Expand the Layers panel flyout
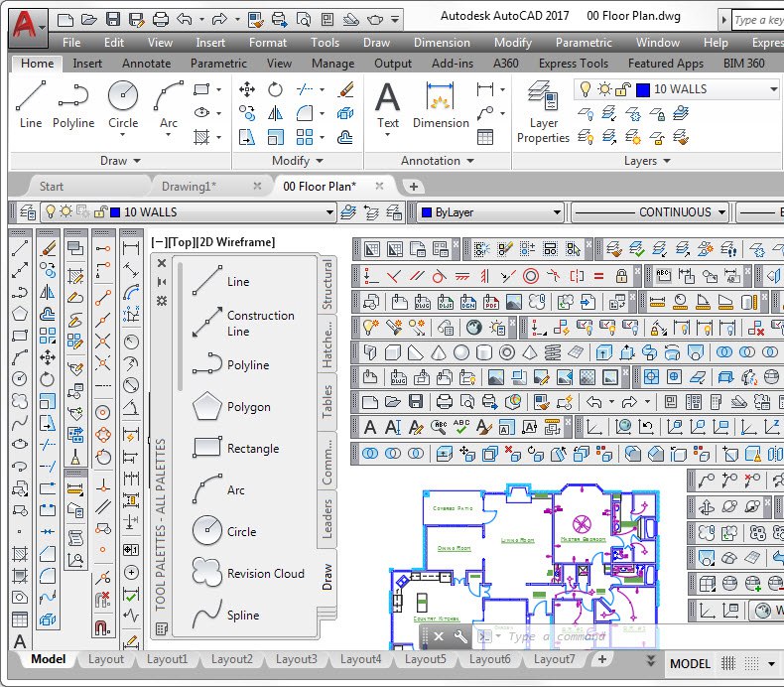 pos(647,161)
